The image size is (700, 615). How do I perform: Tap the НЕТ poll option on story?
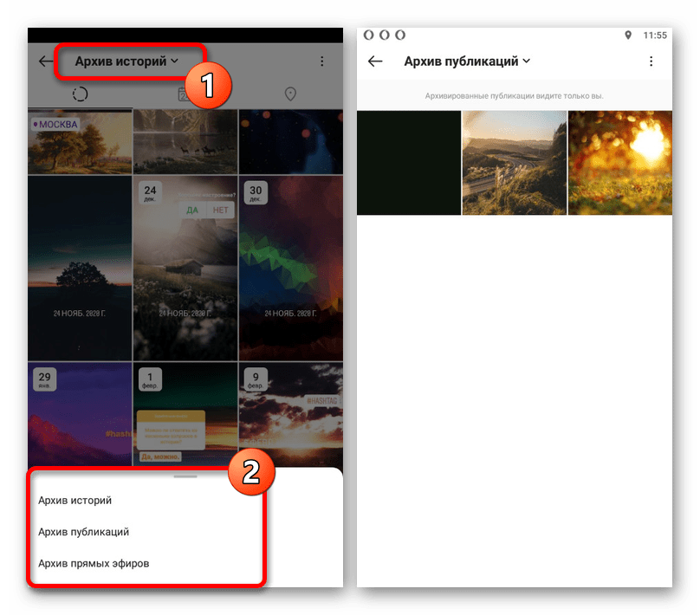click(221, 210)
